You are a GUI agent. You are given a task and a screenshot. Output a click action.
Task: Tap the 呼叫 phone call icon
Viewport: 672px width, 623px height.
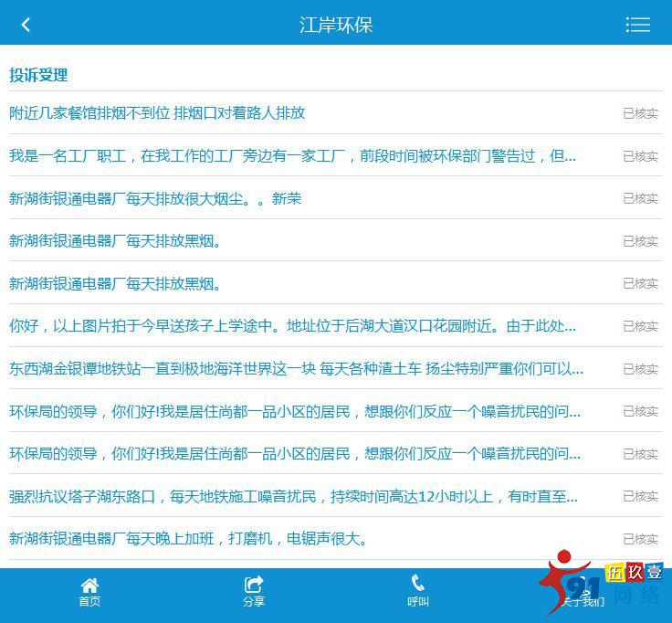click(418, 591)
